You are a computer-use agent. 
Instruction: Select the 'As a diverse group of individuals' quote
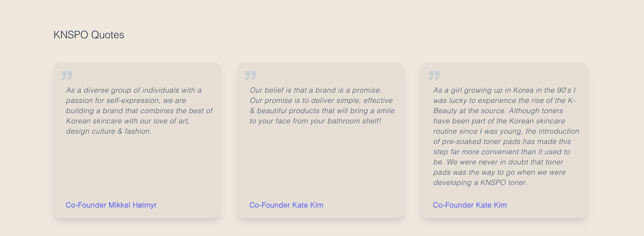(139, 111)
